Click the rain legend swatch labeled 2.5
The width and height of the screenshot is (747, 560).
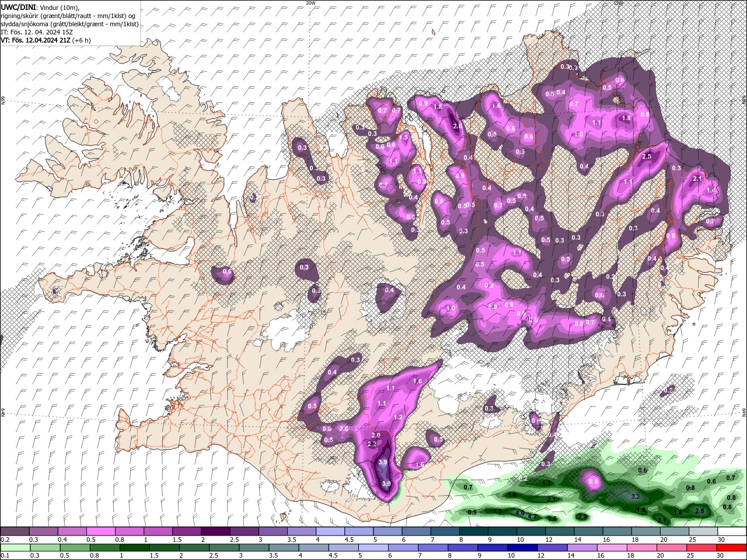(224, 548)
